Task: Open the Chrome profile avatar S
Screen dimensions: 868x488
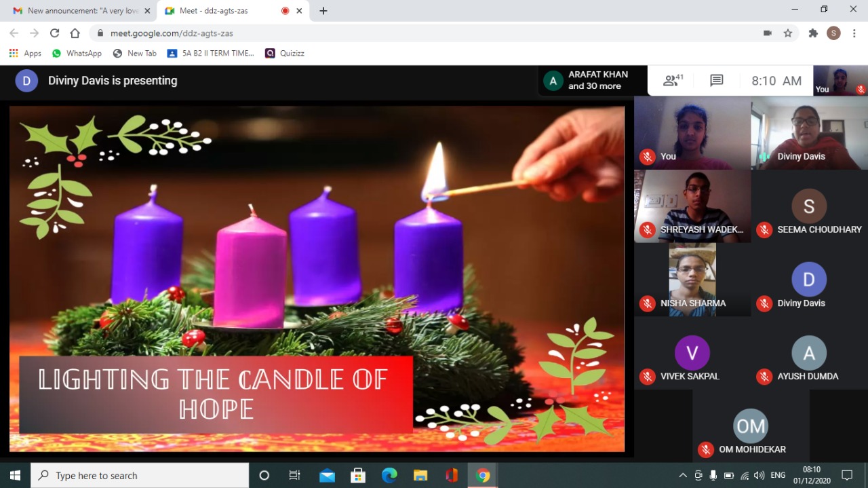Action: point(833,33)
